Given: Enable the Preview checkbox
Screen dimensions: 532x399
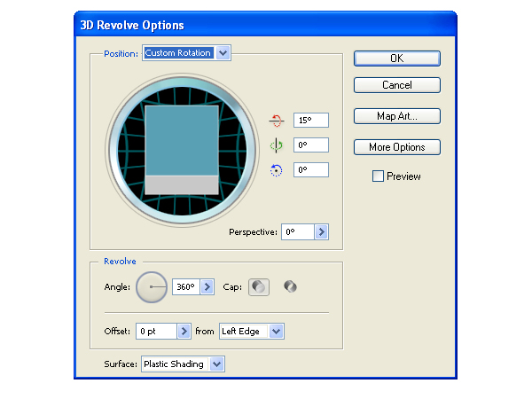Looking at the screenshot, I should (x=378, y=176).
